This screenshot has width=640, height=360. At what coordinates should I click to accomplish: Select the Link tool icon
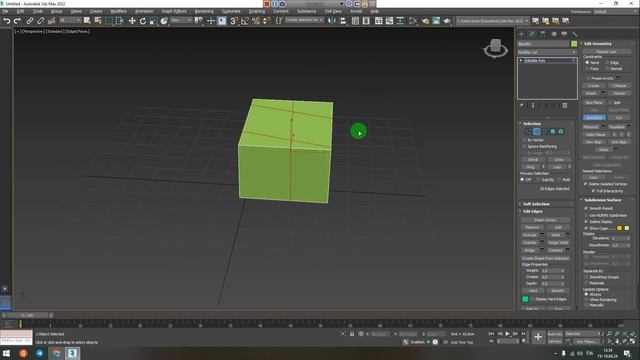point(30,21)
